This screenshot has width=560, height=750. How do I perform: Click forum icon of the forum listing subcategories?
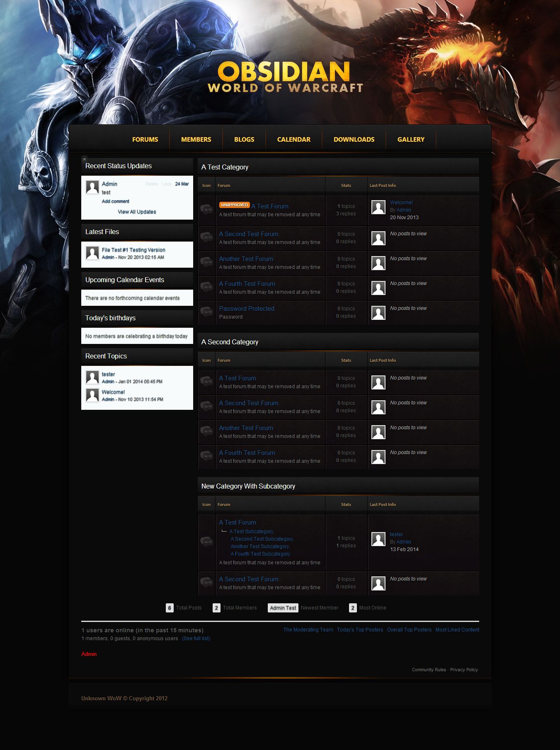pos(206,542)
